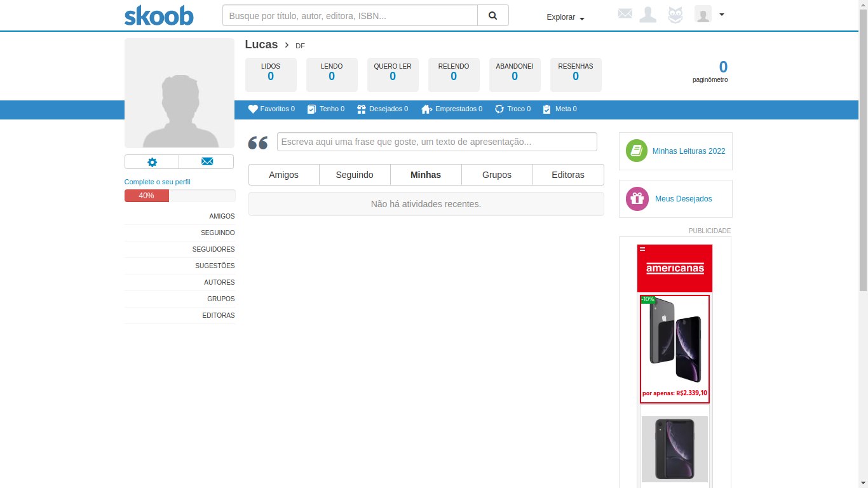Image resolution: width=868 pixels, height=488 pixels.
Task: Open AUTORES in the left sidebar
Action: pos(219,283)
